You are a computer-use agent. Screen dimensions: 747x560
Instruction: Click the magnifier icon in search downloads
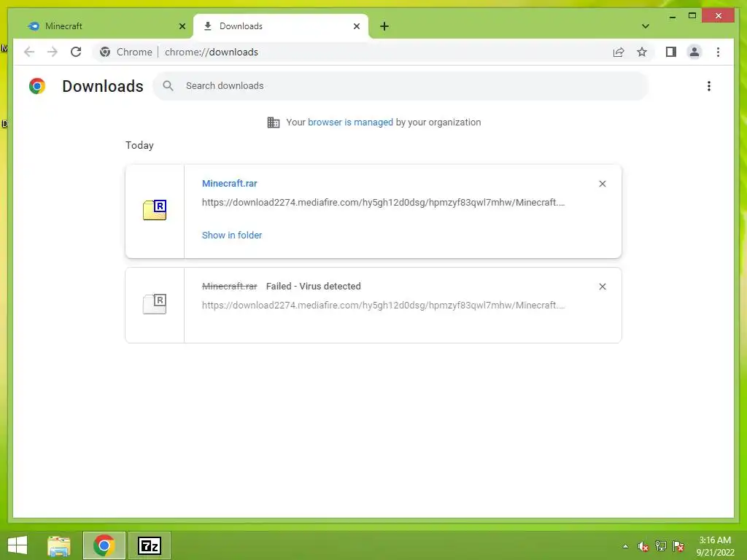(x=168, y=86)
